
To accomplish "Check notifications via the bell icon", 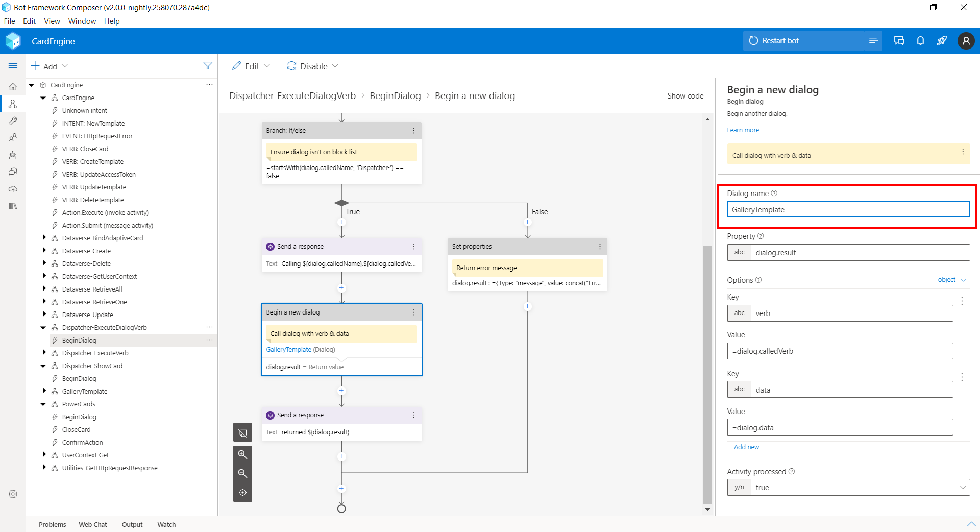I will [921, 40].
